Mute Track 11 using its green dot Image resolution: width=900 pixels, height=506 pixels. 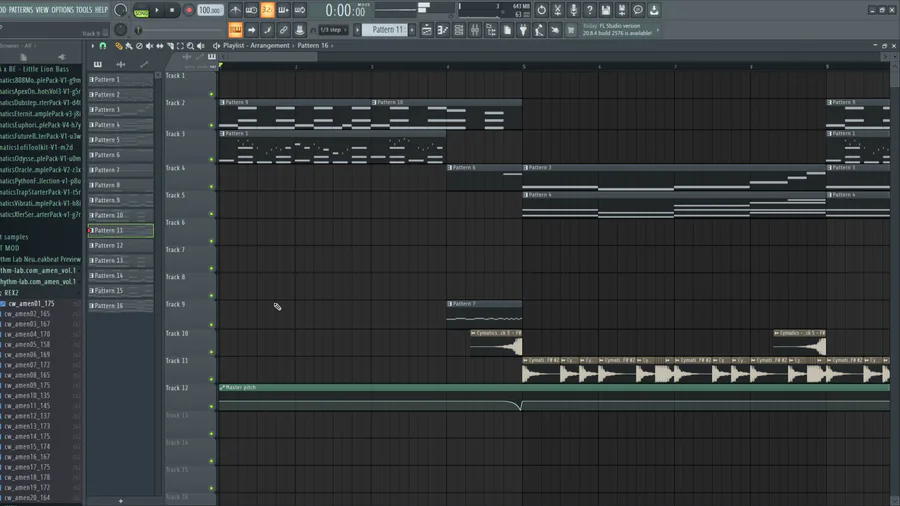[211, 379]
